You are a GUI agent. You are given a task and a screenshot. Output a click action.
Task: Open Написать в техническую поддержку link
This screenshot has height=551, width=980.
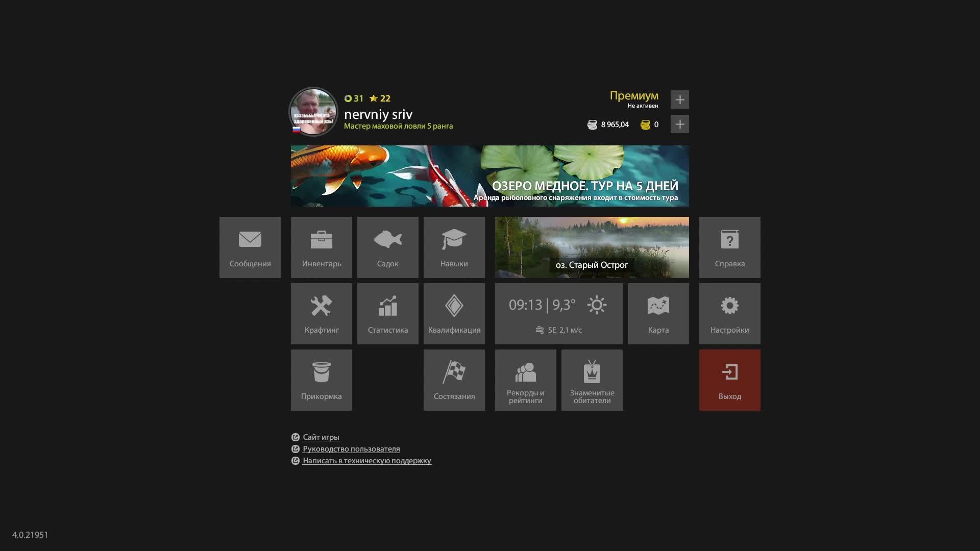367,461
